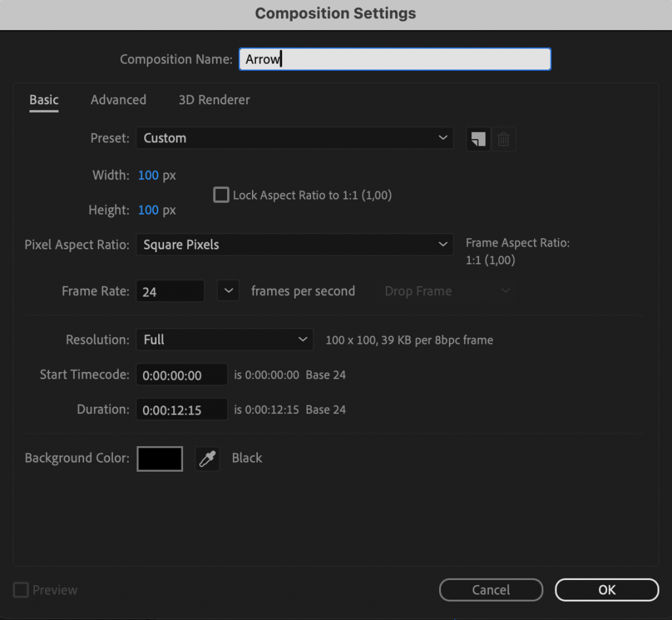
Task: Select the Basic tab
Action: coord(44,100)
